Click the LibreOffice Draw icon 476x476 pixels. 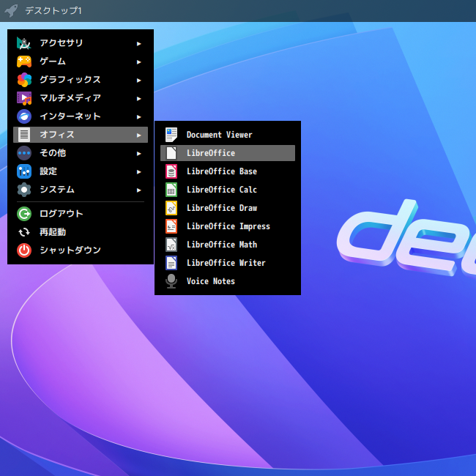tap(171, 208)
